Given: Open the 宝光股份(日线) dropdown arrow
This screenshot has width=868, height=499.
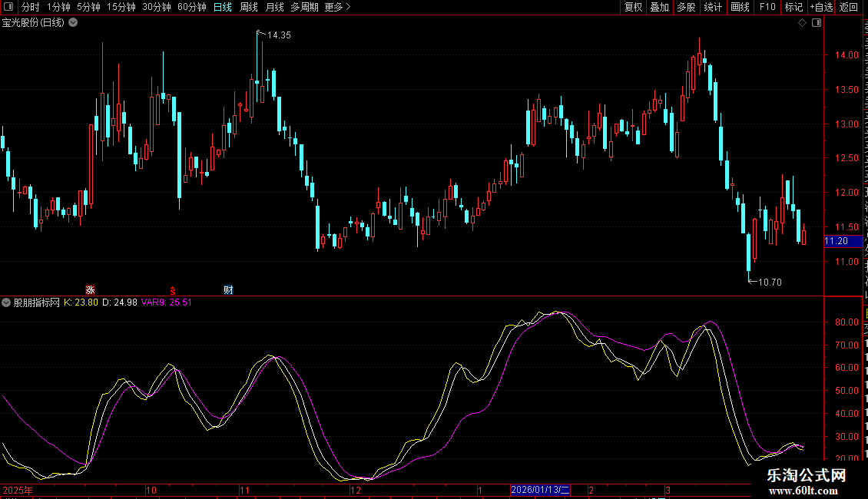Looking at the screenshot, I should 73,23.
